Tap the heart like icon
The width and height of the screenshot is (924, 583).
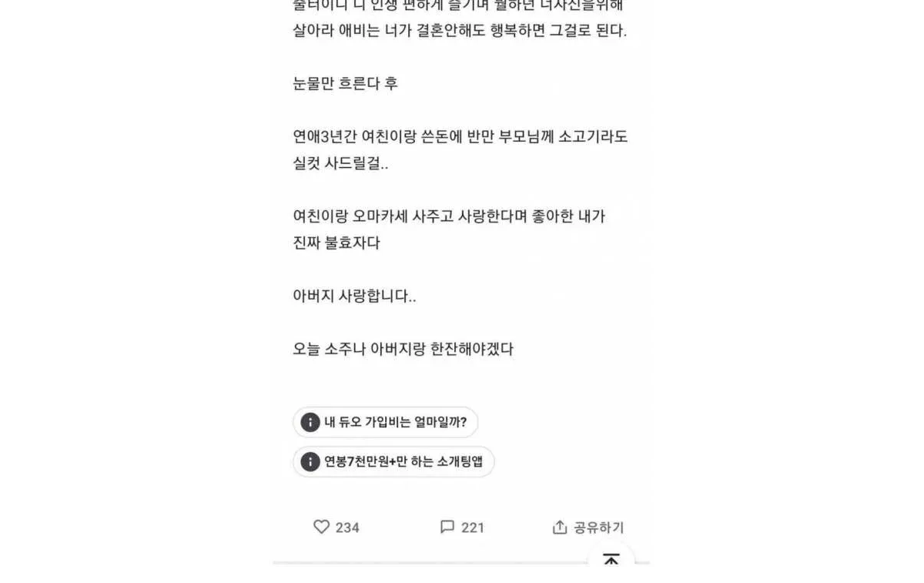(x=321, y=527)
